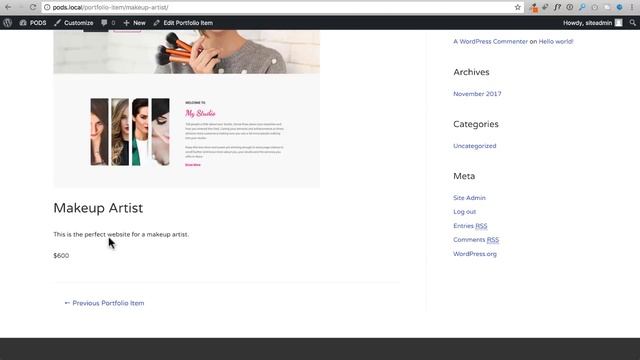Visit the WordPress.org link

[x=475, y=253]
